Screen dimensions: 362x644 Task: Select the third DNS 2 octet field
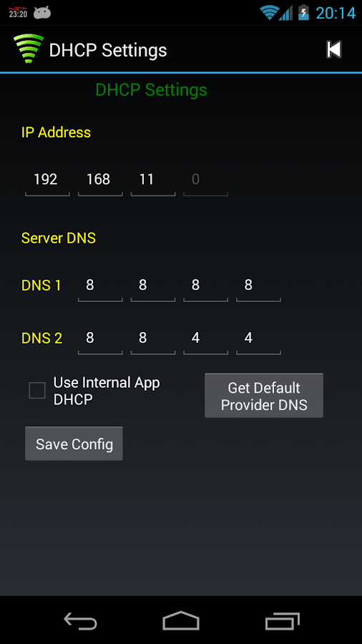(205, 339)
